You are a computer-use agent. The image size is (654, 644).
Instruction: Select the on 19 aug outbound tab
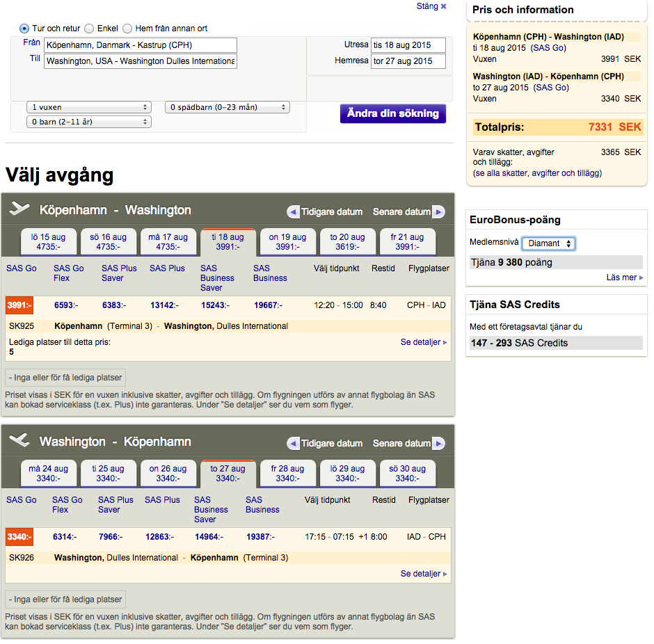288,241
